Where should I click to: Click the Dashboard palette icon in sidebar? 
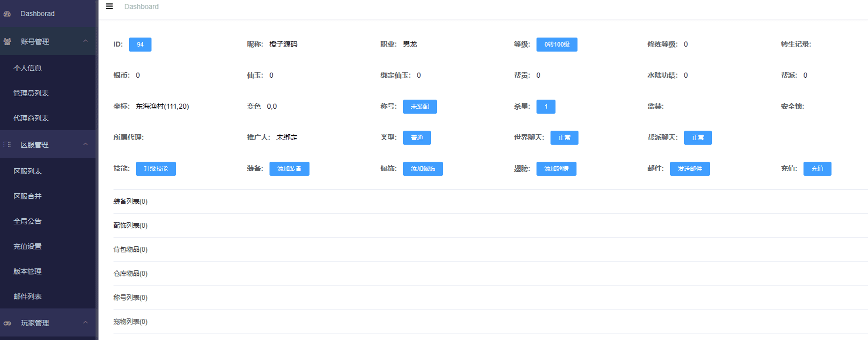click(x=7, y=14)
